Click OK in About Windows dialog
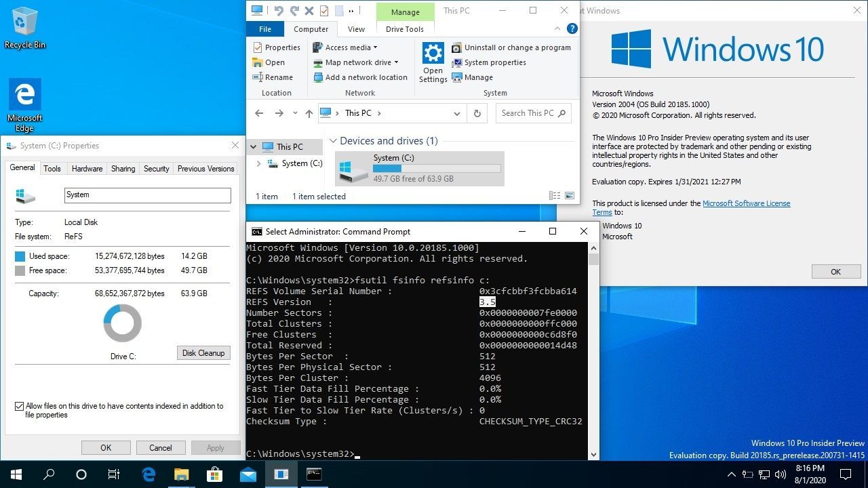Screen dimensions: 868x488 point(836,272)
